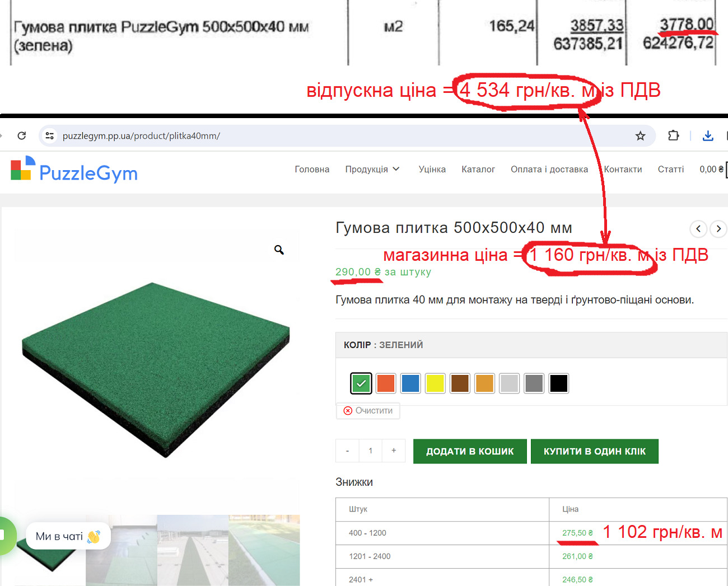Expand the Продукція dropdown menu
Screen dimensions: 728x586
(x=372, y=169)
